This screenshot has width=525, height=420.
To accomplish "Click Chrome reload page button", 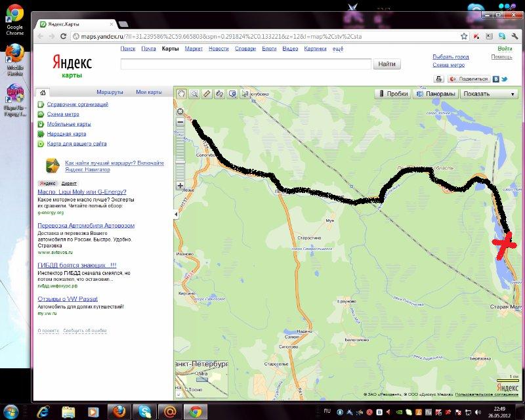I will 63,36.
